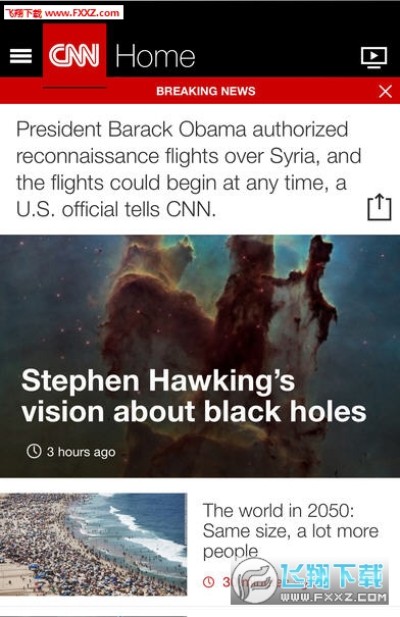The height and width of the screenshot is (617, 400).
Task: Select the 3 hours ago timestamp
Action: (81, 452)
